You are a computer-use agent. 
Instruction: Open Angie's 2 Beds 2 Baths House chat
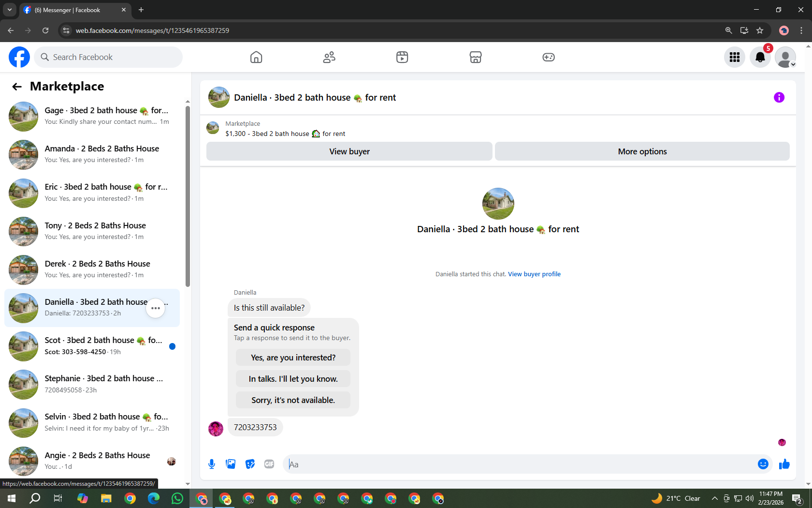92,461
